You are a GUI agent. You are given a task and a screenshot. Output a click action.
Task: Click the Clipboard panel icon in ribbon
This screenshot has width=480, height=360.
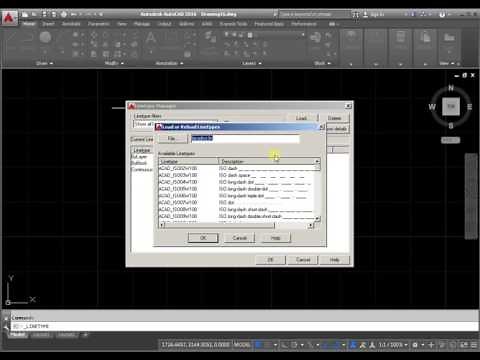click(x=425, y=37)
